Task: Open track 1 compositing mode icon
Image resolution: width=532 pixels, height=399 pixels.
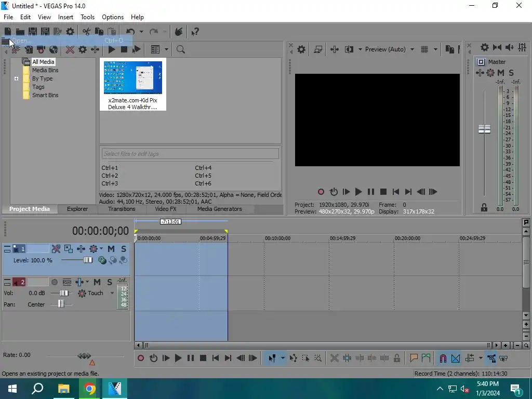Action: coord(102,260)
